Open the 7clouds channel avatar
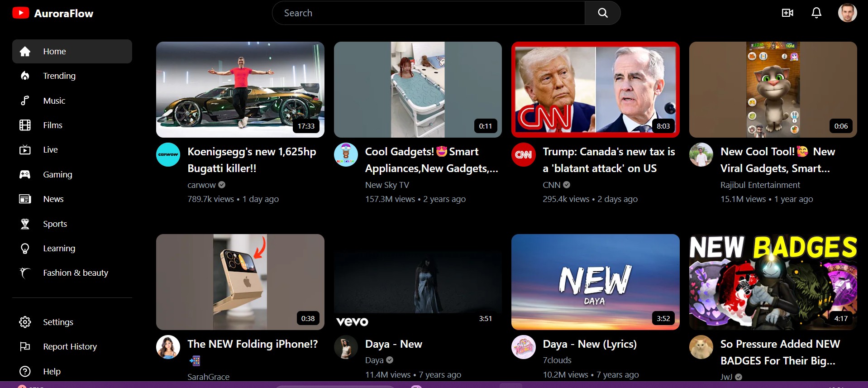The height and width of the screenshot is (388, 868). tap(523, 347)
